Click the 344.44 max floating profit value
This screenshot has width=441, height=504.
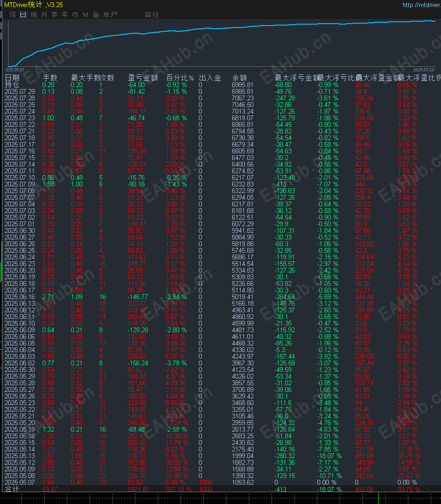pyautogui.click(x=364, y=297)
